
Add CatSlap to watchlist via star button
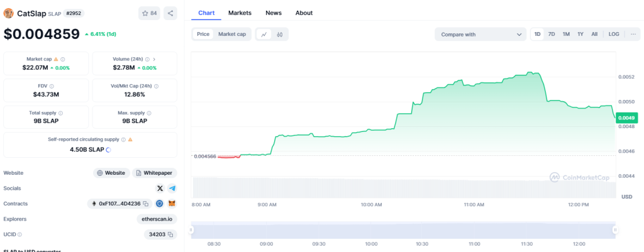[150, 13]
